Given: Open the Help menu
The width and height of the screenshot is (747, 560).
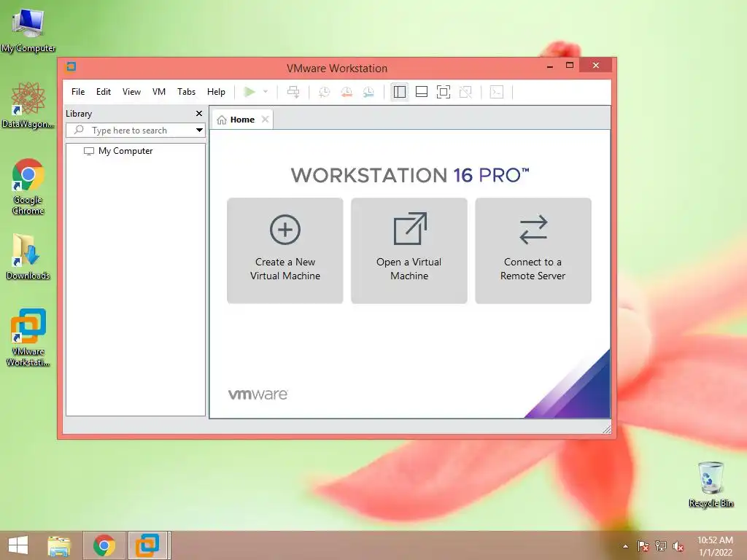Looking at the screenshot, I should [x=216, y=92].
